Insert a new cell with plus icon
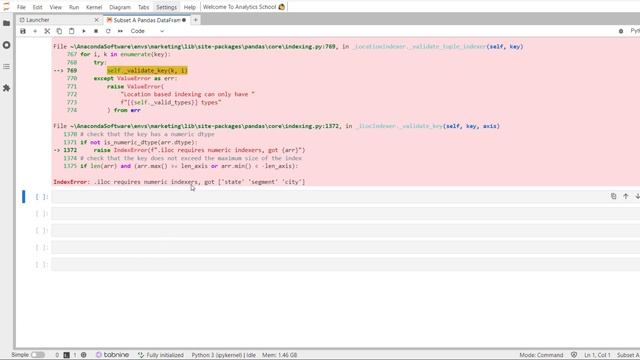This screenshot has width=640, height=360. tap(35, 31)
